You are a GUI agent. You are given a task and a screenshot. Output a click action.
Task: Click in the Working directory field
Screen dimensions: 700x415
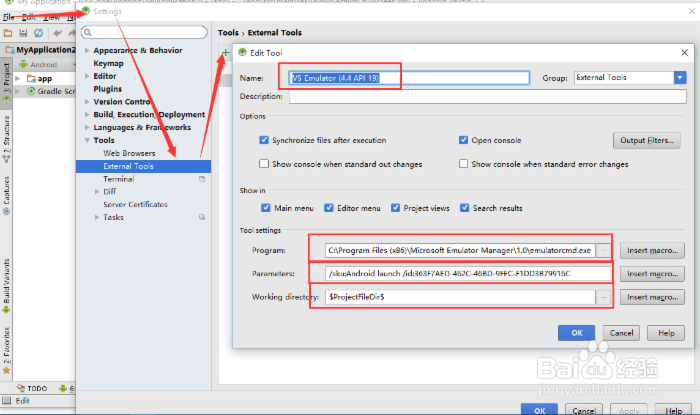461,297
